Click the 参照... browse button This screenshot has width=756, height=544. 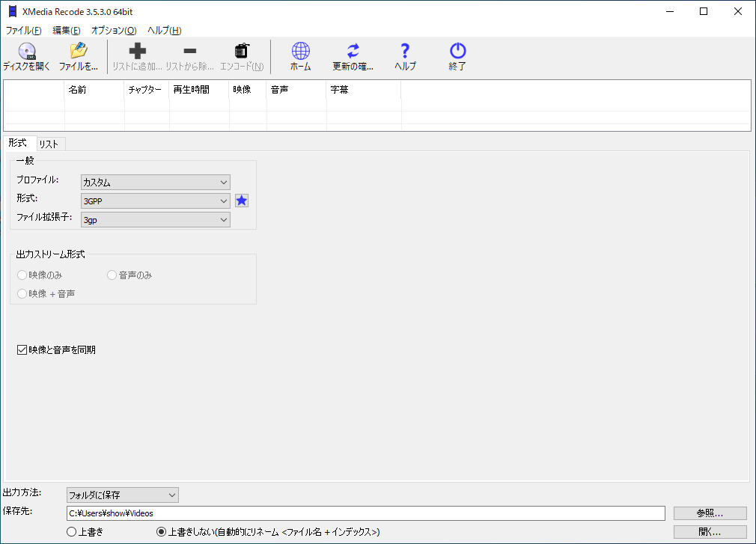tap(710, 513)
